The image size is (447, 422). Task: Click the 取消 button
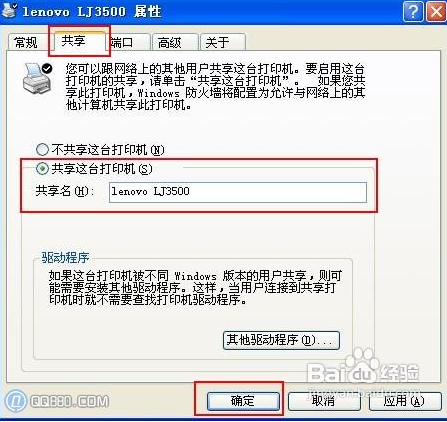pos(324,401)
